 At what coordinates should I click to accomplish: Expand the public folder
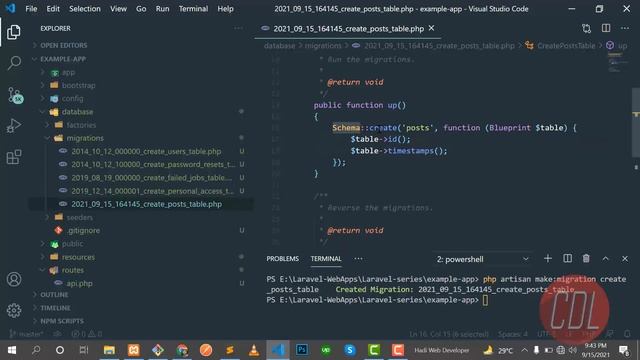tap(72, 244)
